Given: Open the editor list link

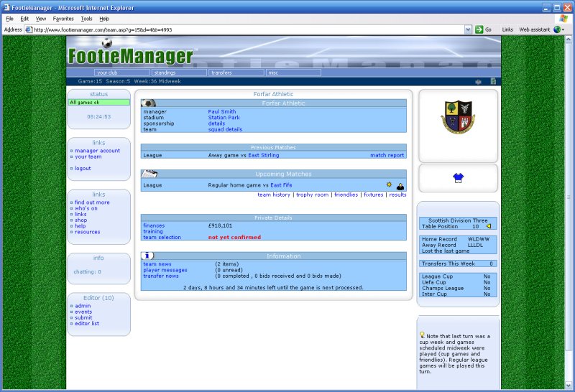Looking at the screenshot, I should 86,323.
